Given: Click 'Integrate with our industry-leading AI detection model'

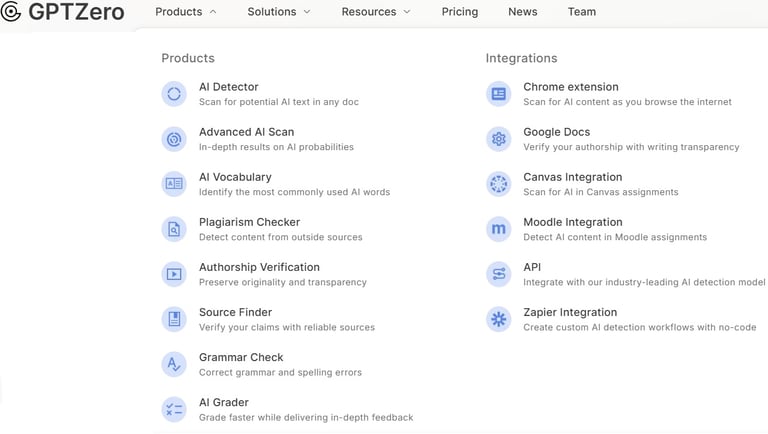Looking at the screenshot, I should 644,282.
